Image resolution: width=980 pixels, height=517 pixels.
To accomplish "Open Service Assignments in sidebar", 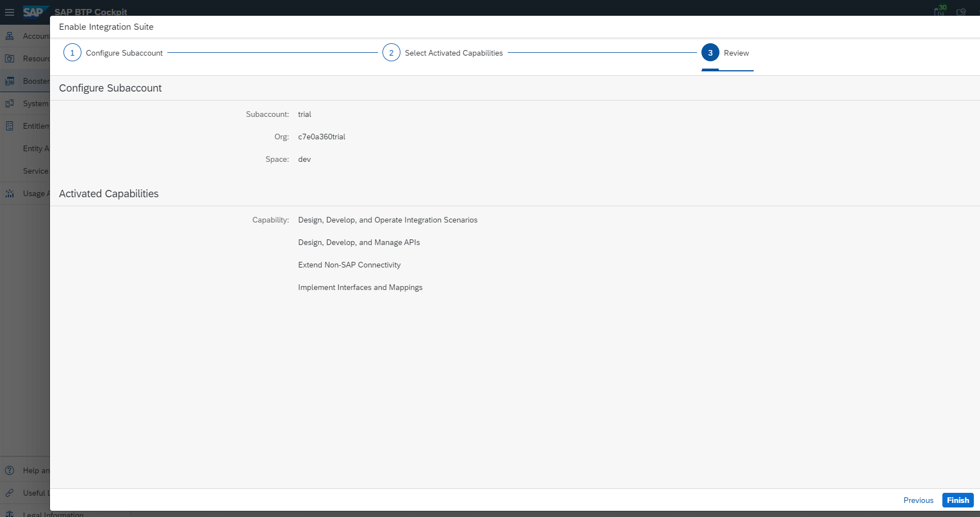I will [x=36, y=171].
